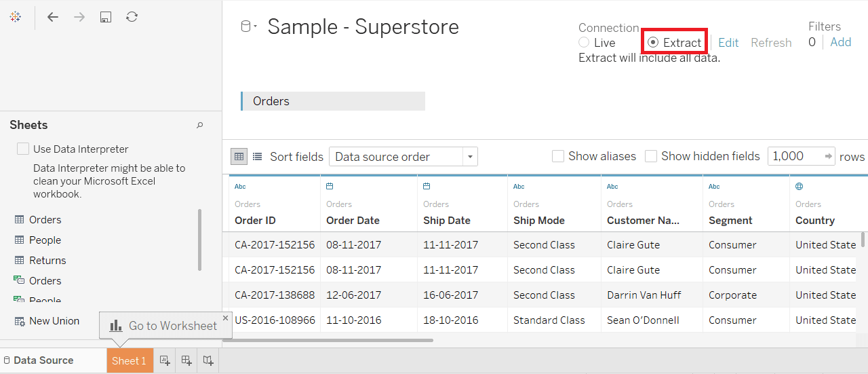Search sheets with the magnifier icon

click(x=200, y=125)
